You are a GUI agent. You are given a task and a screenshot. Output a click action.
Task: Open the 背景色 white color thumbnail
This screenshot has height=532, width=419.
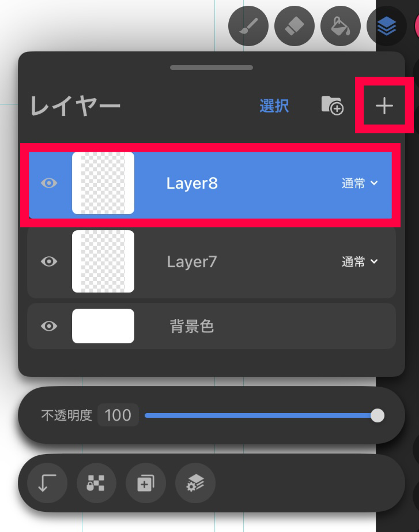coord(103,326)
